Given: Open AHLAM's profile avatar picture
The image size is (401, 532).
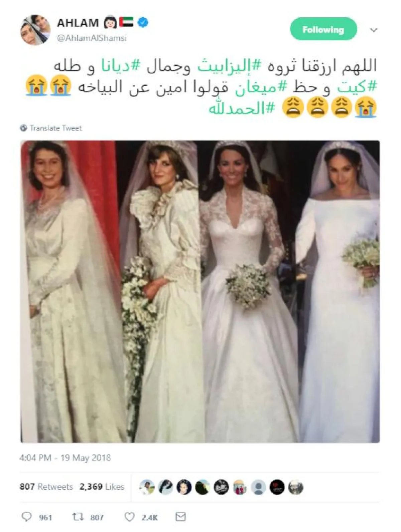Looking at the screenshot, I should [35, 30].
